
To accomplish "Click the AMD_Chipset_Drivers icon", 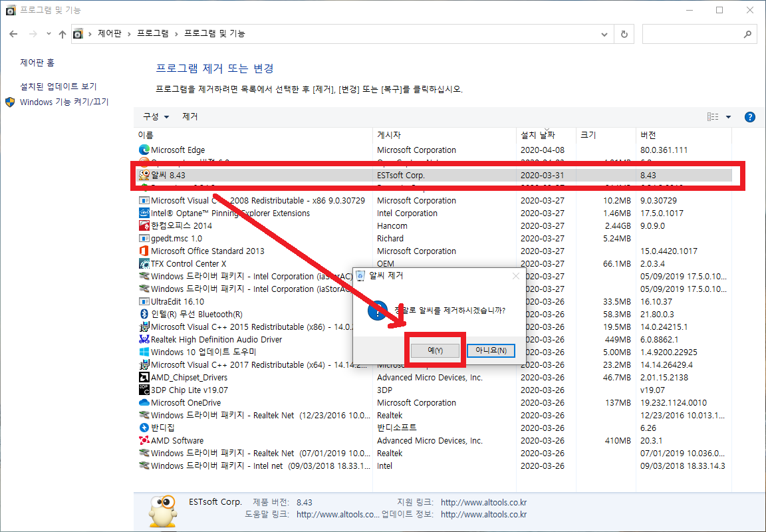I will click(x=144, y=377).
